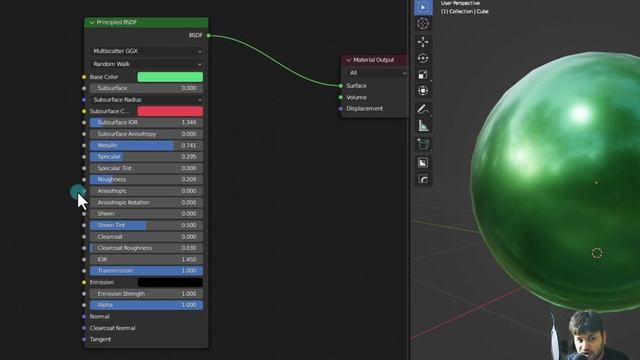Click the Subsurface Color input socket

(84, 111)
